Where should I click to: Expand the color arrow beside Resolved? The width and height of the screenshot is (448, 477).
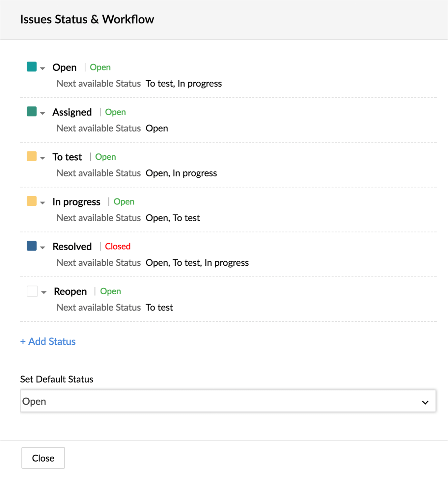pyautogui.click(x=42, y=248)
